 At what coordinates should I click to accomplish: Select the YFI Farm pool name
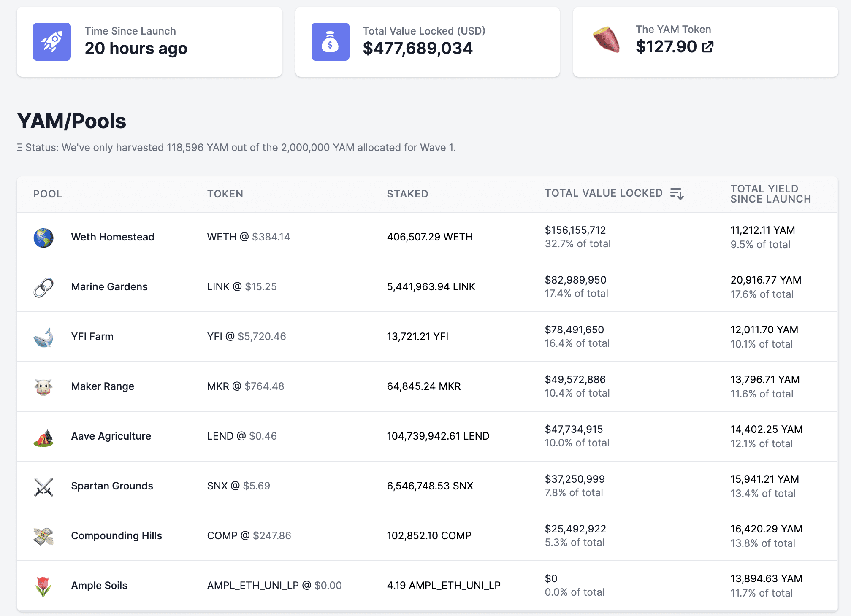[92, 337]
